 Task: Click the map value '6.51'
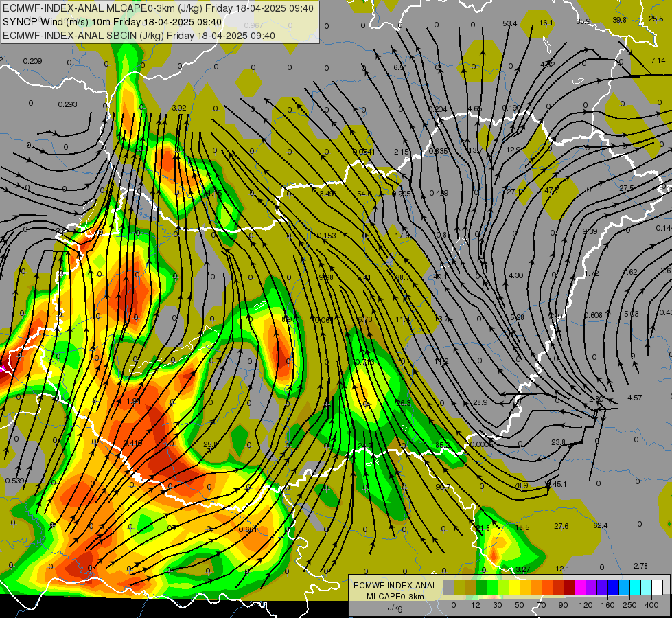click(400, 67)
